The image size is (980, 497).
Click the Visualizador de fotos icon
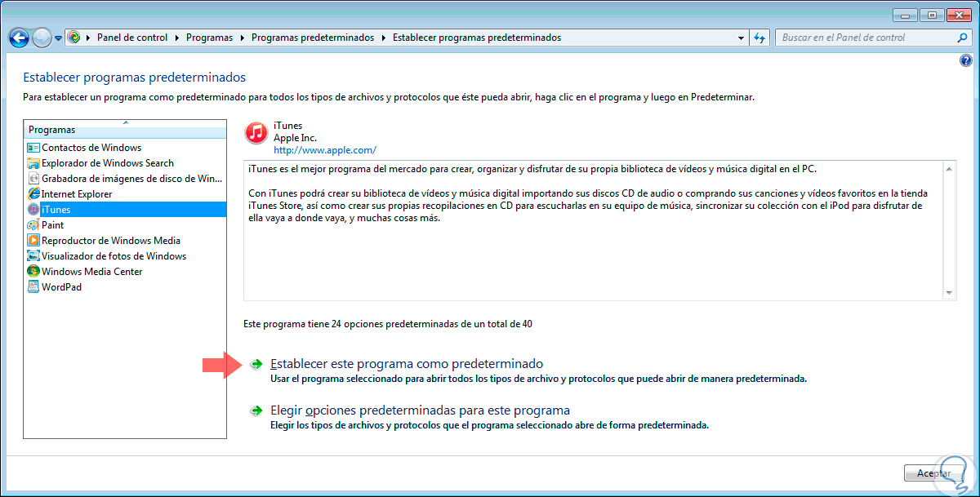(33, 256)
